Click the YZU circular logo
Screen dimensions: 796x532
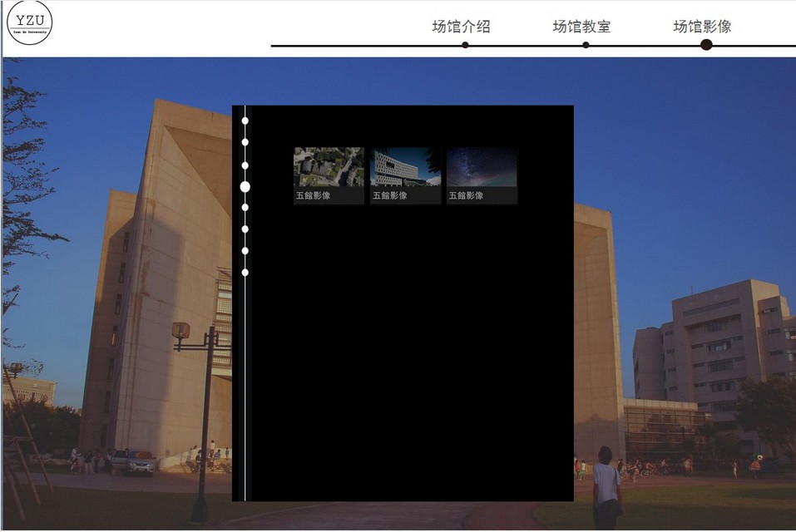pyautogui.click(x=29, y=22)
